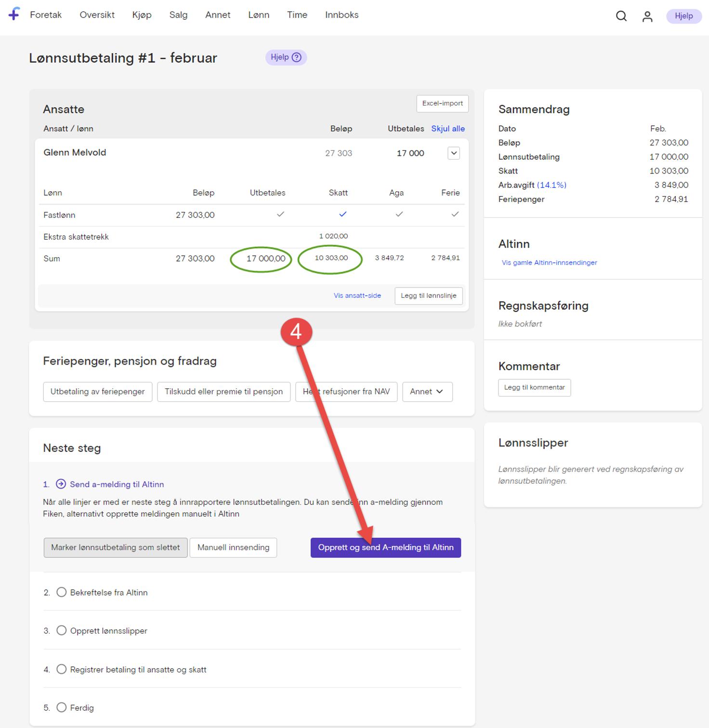
Task: Open the Annet dropdown under Feriepenger
Action: [427, 392]
